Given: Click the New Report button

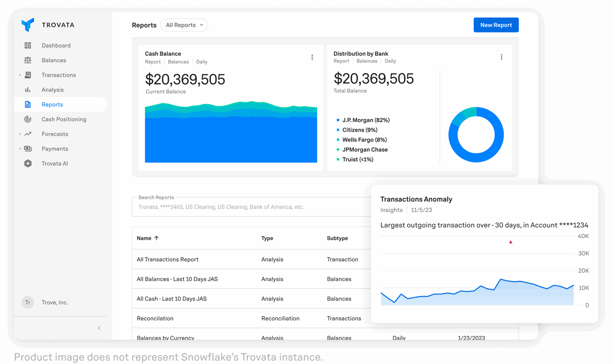Looking at the screenshot, I should 496,25.
